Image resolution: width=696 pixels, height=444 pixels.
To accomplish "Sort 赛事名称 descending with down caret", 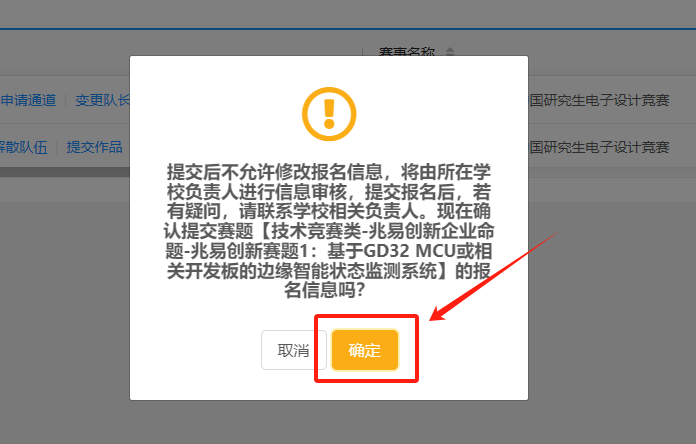I will [x=450, y=55].
